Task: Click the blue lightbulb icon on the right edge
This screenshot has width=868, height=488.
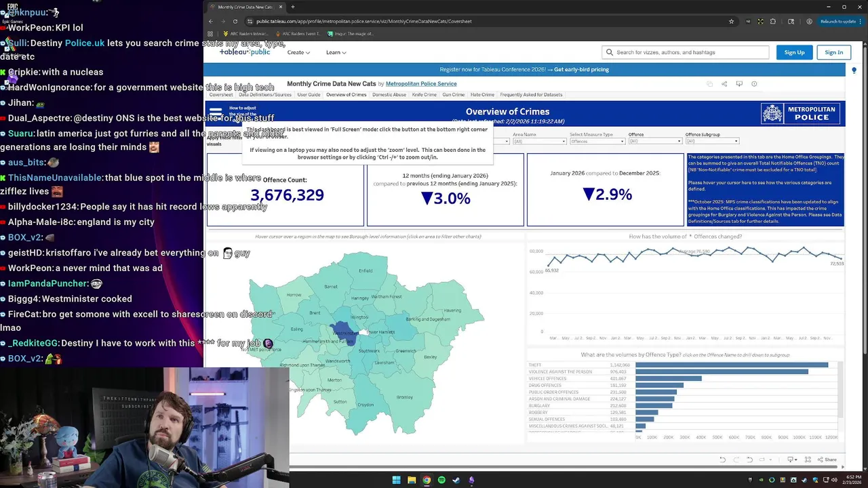Action: (x=854, y=70)
